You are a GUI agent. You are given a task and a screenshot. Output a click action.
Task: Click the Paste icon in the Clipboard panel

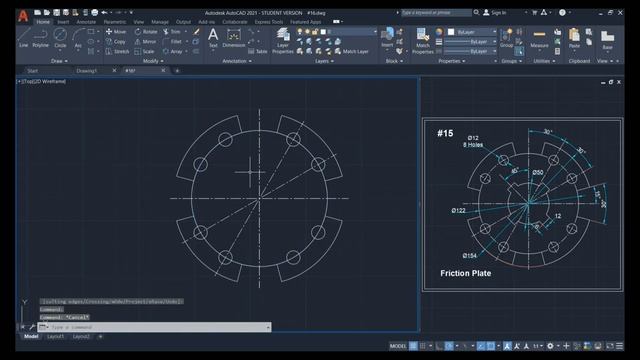point(574,38)
